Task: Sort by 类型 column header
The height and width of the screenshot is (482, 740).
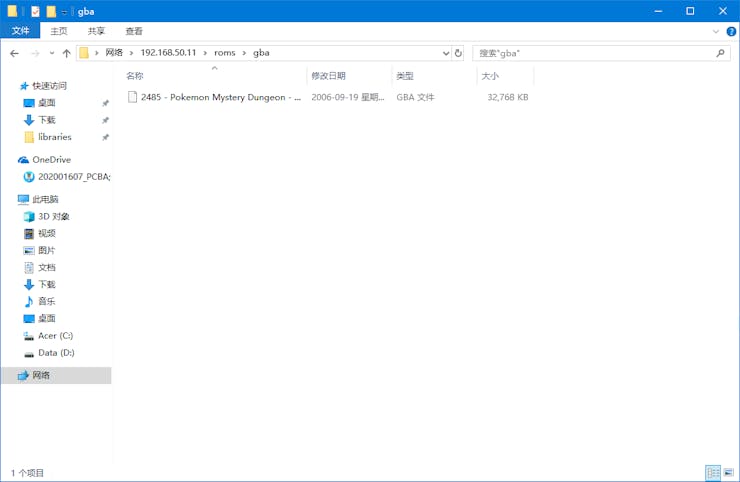Action: coord(405,76)
